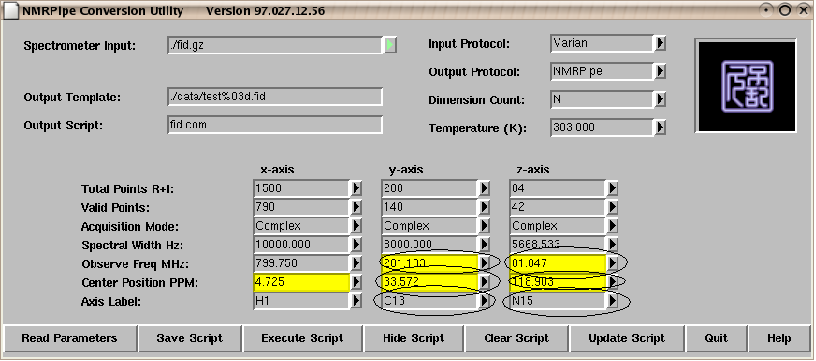Run the Execute Script button
816x361 pixels.
pos(302,338)
